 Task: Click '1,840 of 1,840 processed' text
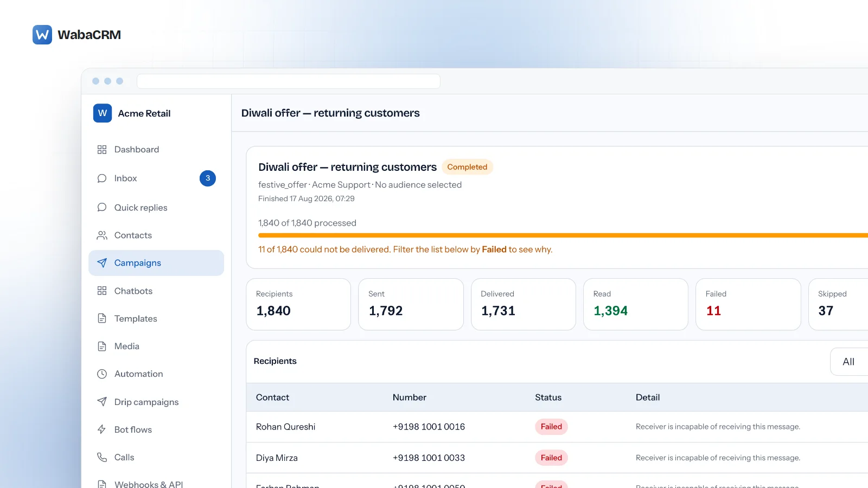tap(307, 223)
